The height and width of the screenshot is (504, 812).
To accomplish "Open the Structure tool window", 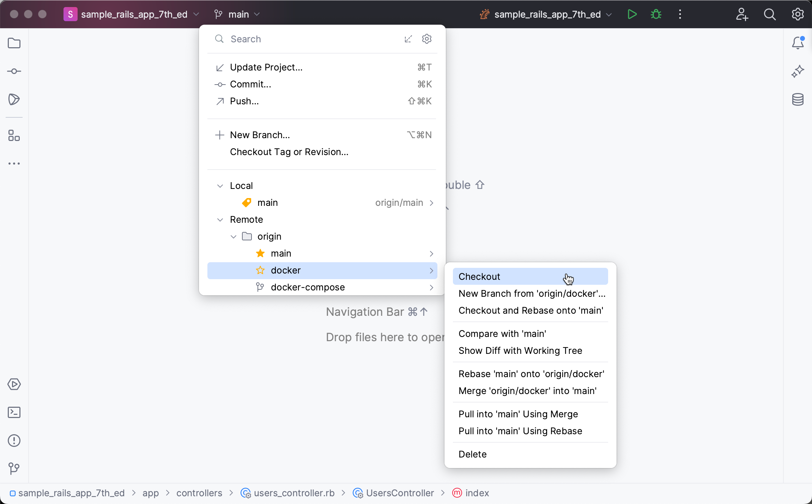I will [14, 136].
